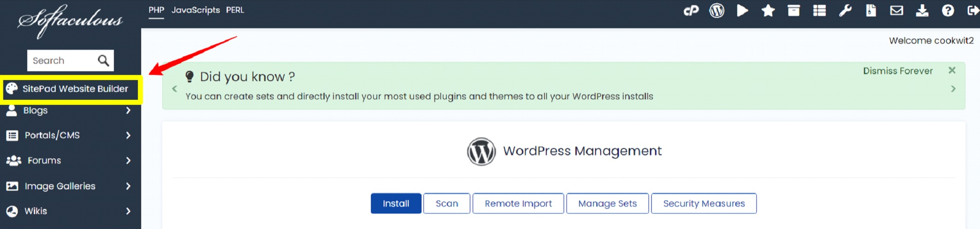Click the Portals/CMS list icon
Viewport: 980px width, 229px height.
[x=12, y=135]
